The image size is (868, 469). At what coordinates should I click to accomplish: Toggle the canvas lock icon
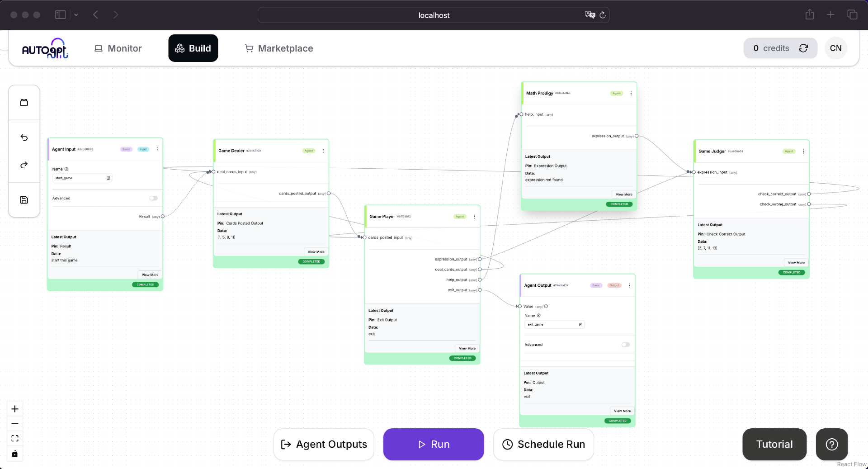[x=15, y=454]
